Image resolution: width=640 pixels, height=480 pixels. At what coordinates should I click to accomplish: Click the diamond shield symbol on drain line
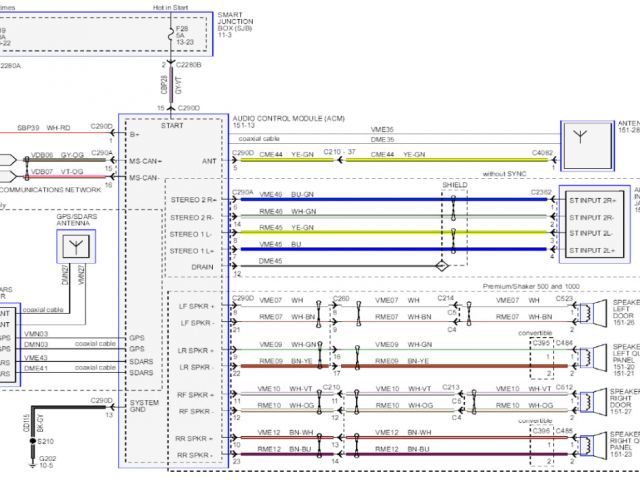439,266
